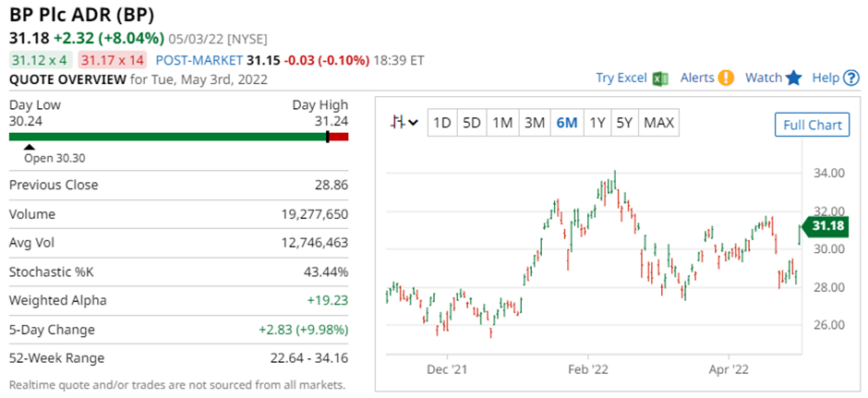
Task: Click the Excel spreadsheet icon
Action: 659,78
